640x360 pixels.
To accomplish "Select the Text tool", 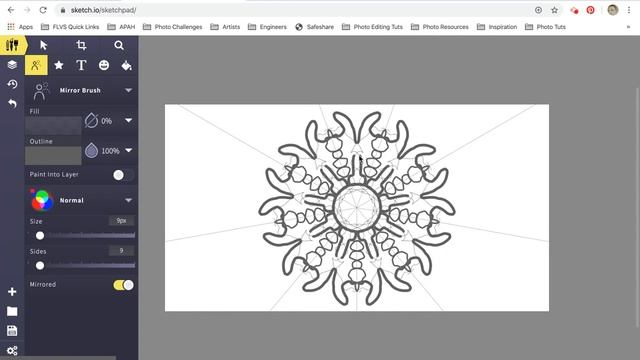I will pos(81,65).
